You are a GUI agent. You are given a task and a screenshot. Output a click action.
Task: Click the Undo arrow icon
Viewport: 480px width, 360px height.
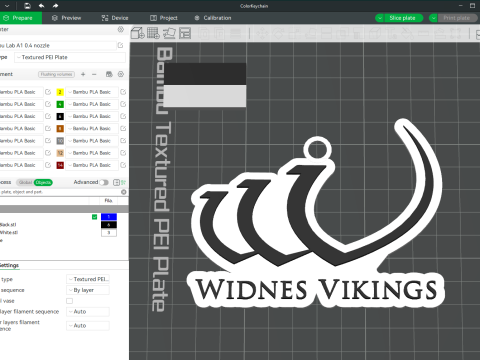pos(41,6)
